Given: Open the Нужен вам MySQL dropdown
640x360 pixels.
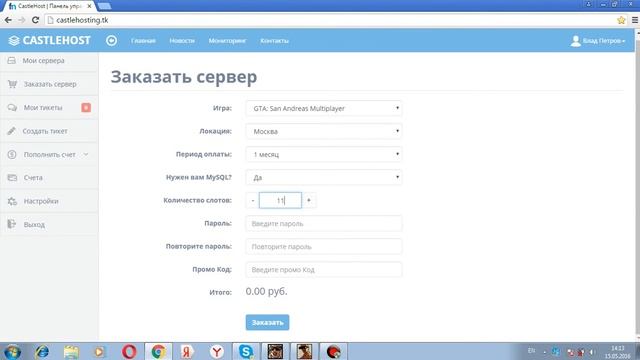Looking at the screenshot, I should [x=324, y=178].
